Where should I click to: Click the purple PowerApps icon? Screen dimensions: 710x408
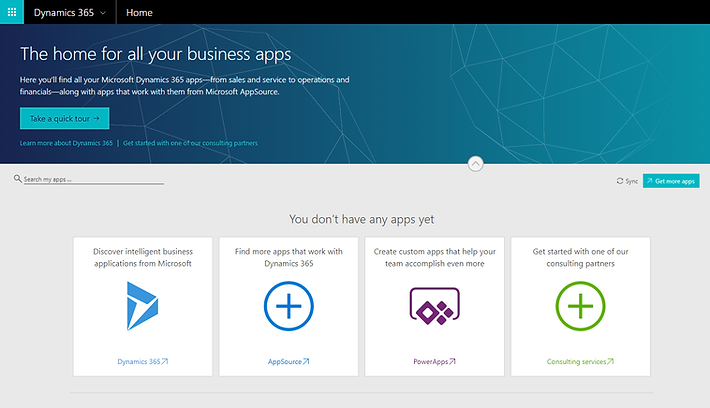435,306
